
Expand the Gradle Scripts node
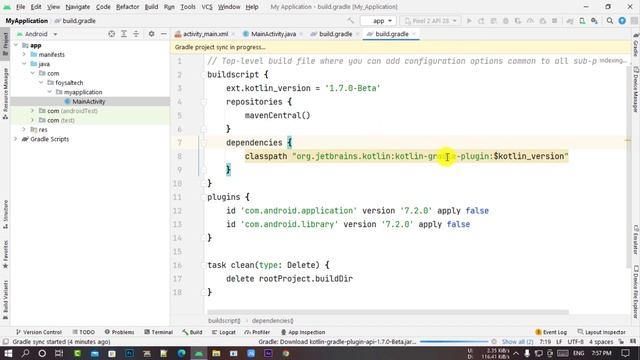pyautogui.click(x=16, y=139)
